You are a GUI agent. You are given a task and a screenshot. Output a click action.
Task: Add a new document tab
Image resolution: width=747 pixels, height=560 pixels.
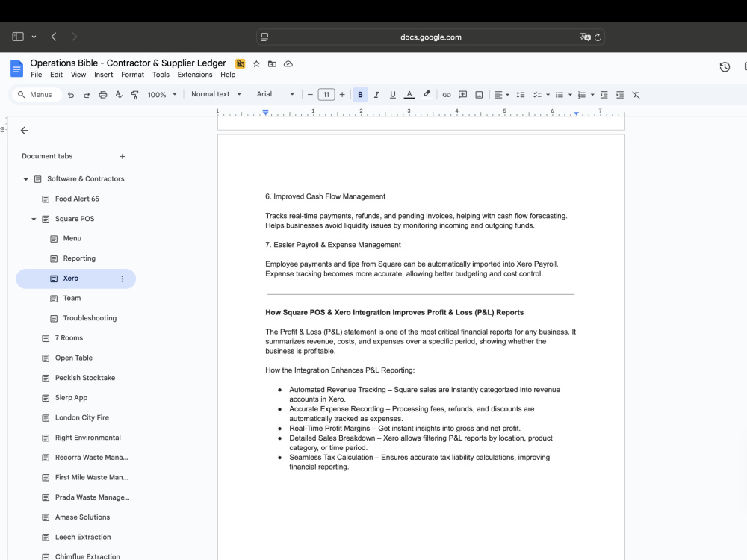[123, 156]
